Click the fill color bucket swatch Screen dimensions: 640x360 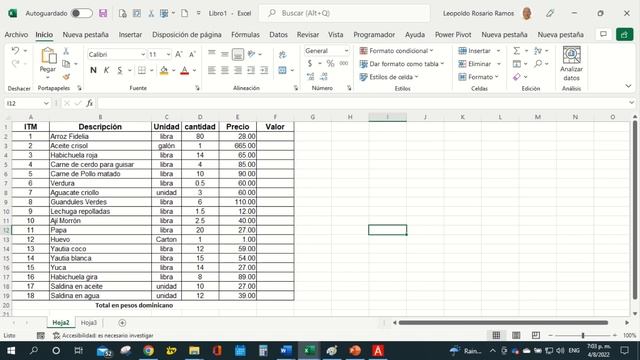click(164, 70)
